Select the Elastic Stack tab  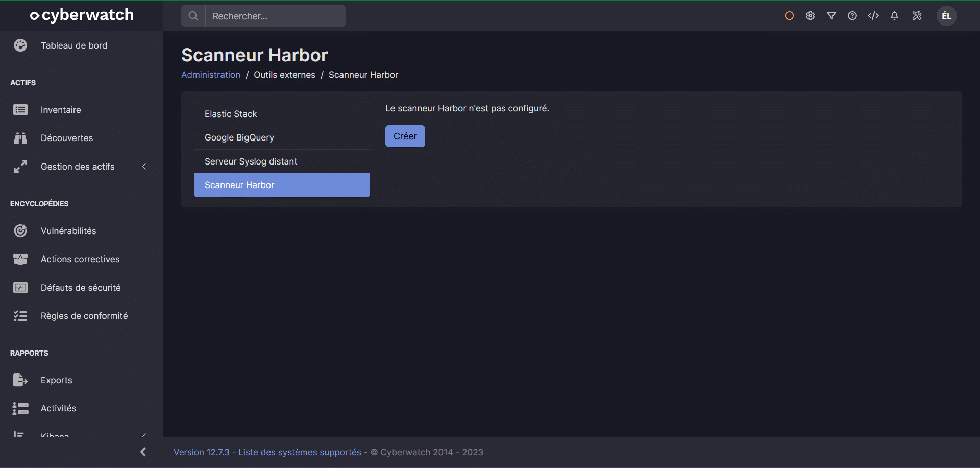click(282, 114)
